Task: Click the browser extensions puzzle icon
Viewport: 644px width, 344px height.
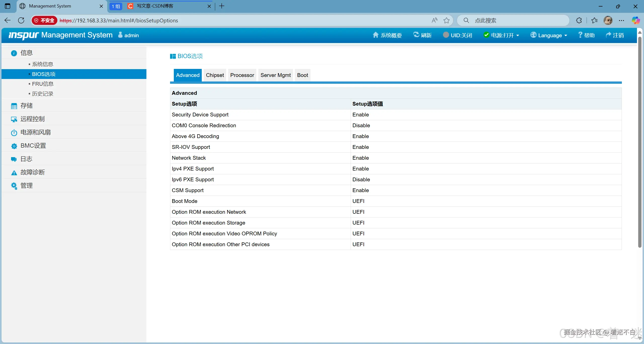Action: 579,20
